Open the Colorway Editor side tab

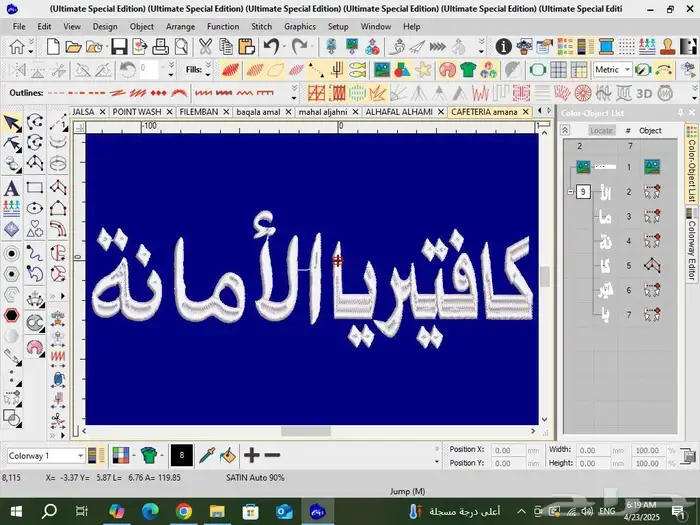tap(692, 245)
